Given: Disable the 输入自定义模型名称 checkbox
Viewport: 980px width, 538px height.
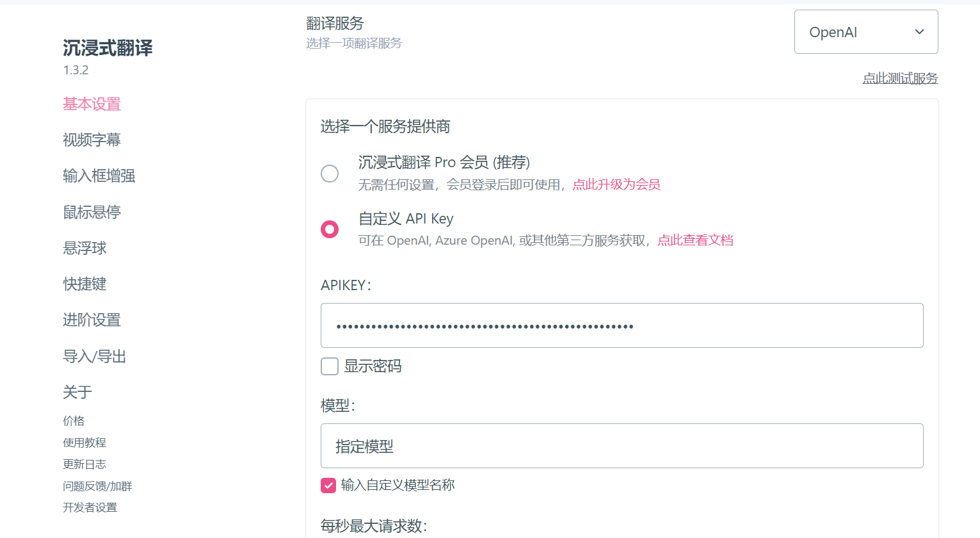Looking at the screenshot, I should (328, 485).
